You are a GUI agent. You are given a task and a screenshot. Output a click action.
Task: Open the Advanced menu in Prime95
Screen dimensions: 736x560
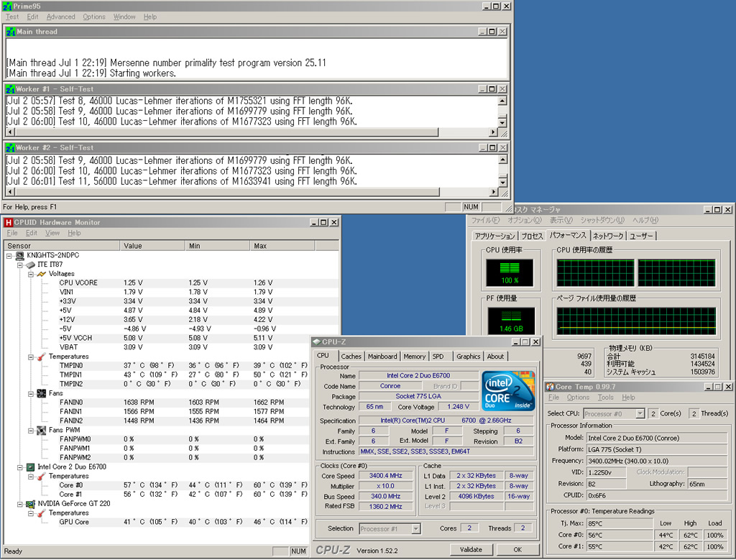click(60, 17)
